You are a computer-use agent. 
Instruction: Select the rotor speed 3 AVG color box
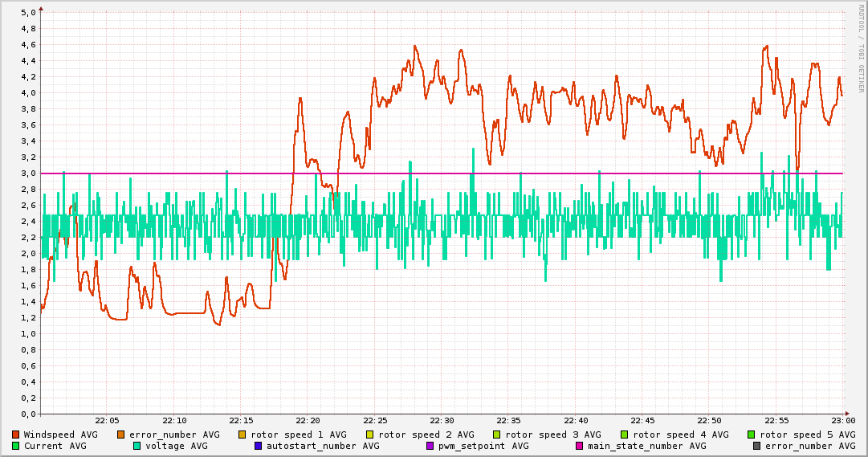(496, 435)
